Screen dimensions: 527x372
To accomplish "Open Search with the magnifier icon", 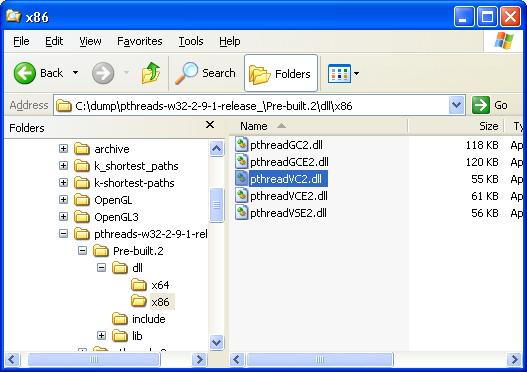I will (186, 73).
